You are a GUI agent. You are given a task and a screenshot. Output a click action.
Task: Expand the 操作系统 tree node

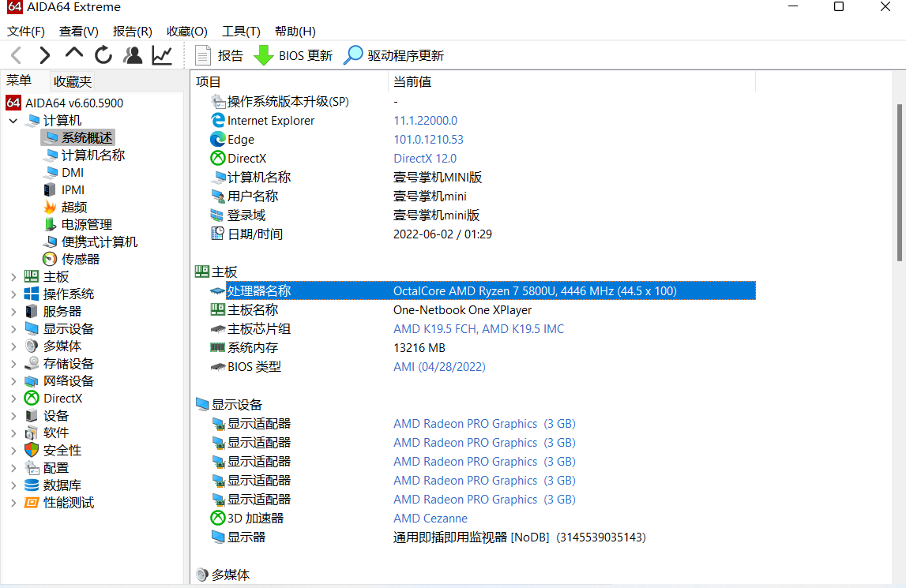tap(13, 294)
